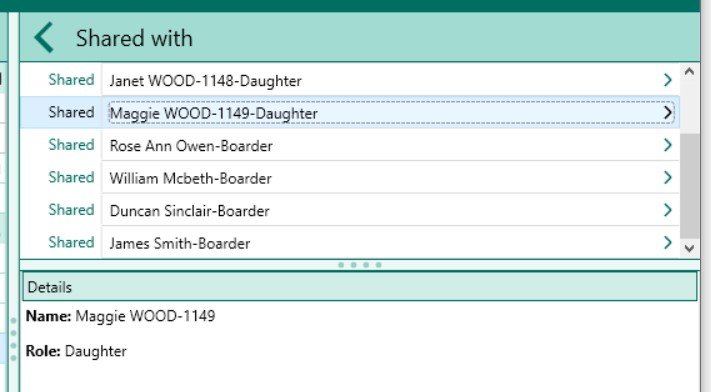Open chevron for Janet WOOD-1148-Daughter
This screenshot has width=711, height=392.
[667, 80]
